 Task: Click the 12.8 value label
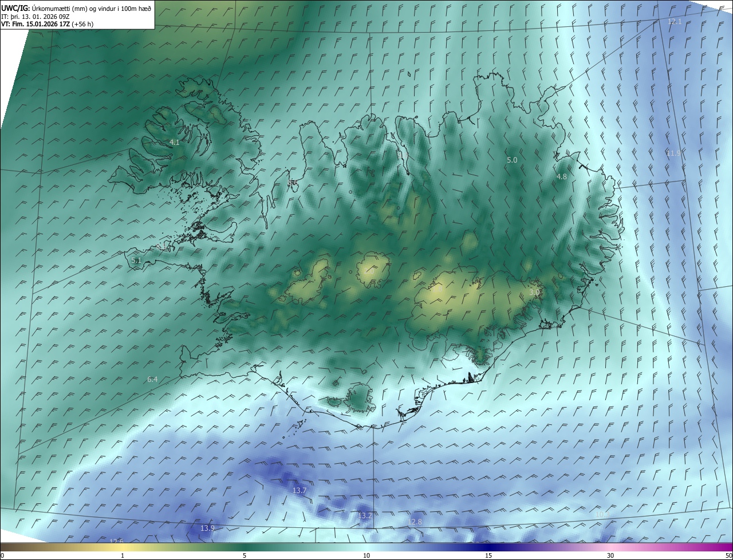click(x=415, y=522)
